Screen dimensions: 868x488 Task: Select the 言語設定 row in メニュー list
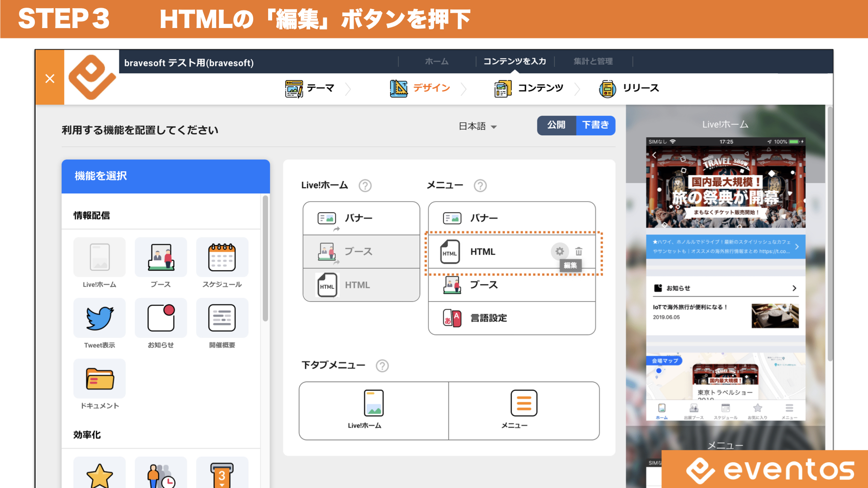tap(512, 318)
